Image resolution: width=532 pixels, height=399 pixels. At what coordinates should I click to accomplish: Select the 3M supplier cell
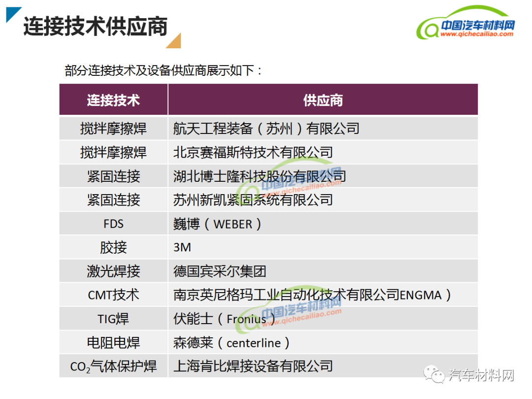click(323, 247)
